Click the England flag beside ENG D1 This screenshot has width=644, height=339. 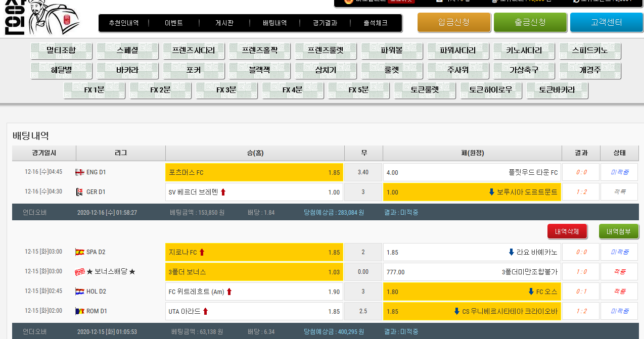(79, 172)
